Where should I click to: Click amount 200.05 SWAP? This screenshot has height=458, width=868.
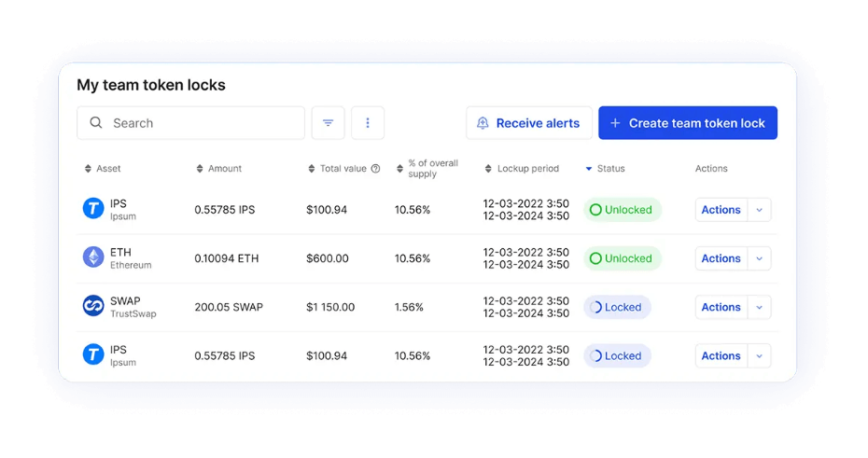229,307
